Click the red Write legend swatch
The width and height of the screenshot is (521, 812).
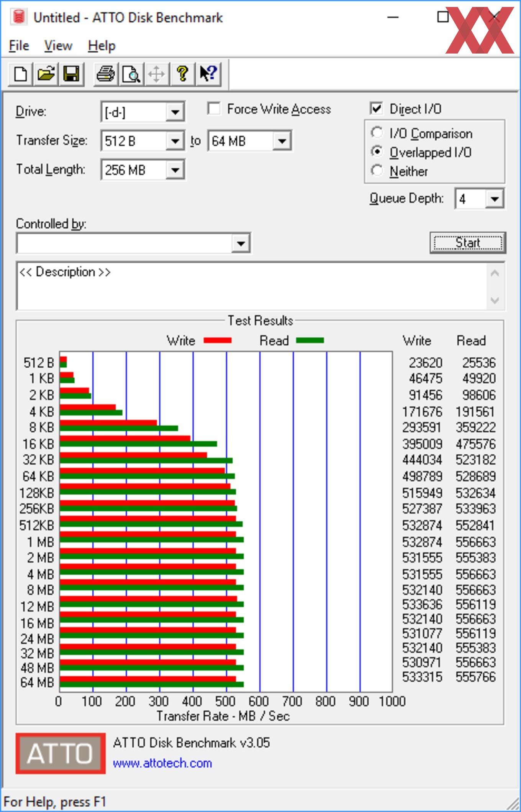point(218,340)
